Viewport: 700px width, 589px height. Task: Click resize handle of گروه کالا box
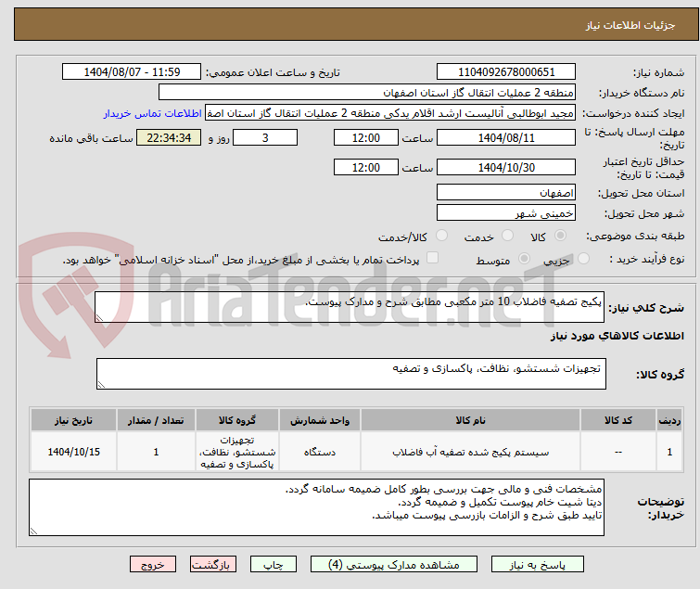(101, 385)
